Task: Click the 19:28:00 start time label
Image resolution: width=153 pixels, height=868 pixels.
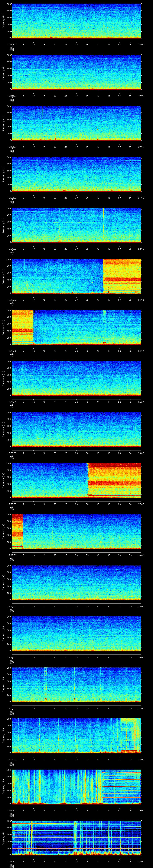Action: [x=12, y=606]
